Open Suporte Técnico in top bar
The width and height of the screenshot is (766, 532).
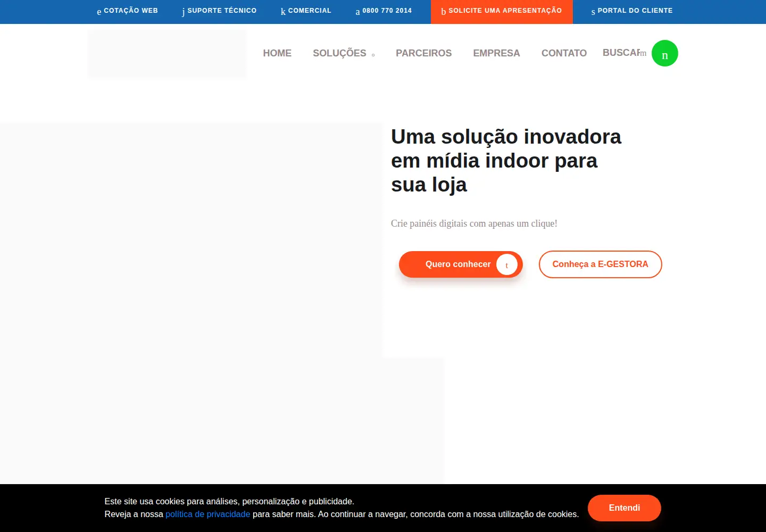click(x=219, y=11)
